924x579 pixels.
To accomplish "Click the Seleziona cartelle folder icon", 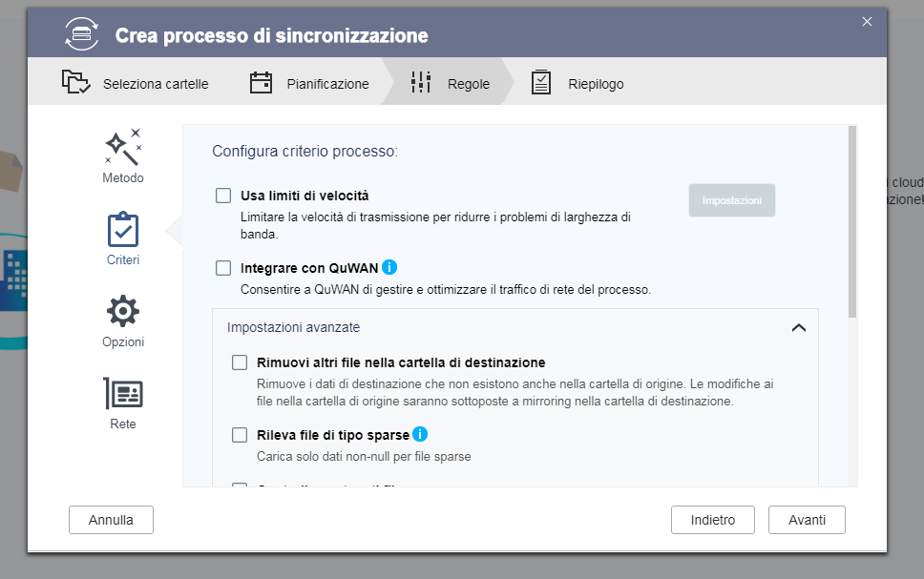I will click(76, 83).
